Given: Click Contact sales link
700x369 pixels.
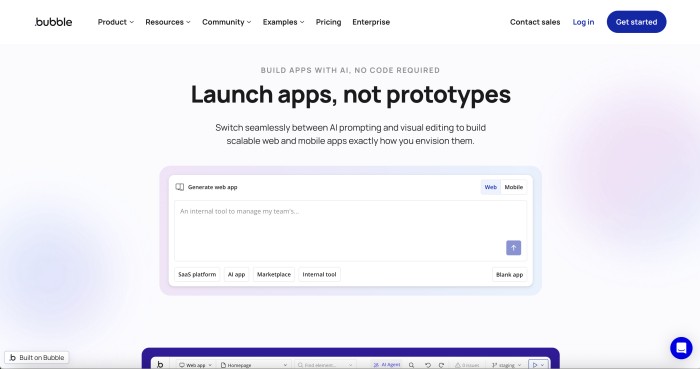Looking at the screenshot, I should 535,22.
